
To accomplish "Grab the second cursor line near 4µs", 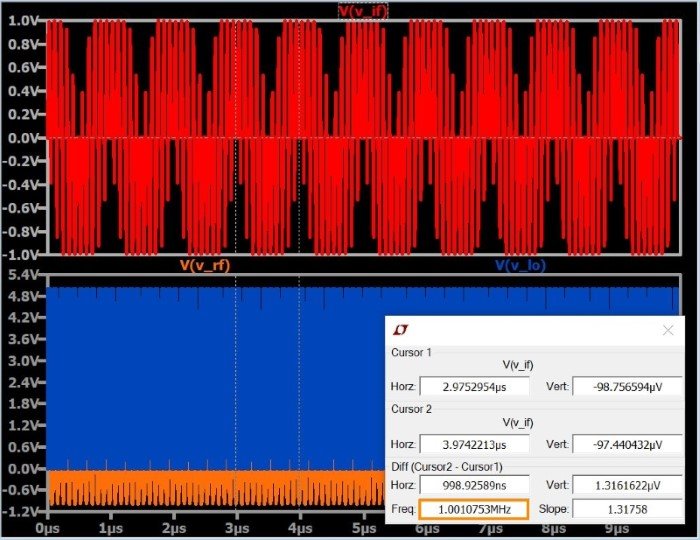I will 299,200.
